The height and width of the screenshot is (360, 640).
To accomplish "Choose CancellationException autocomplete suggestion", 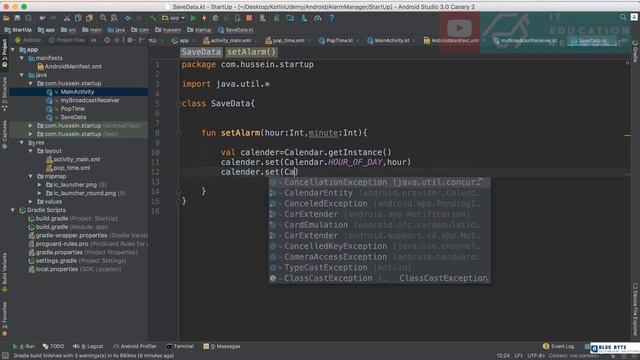I will 379,182.
